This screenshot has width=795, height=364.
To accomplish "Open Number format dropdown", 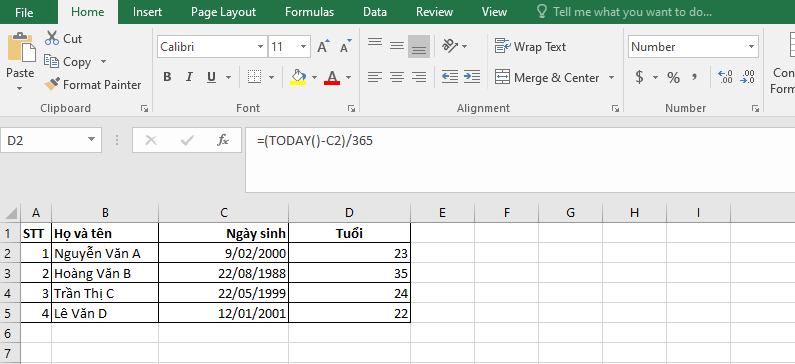I will [751, 47].
